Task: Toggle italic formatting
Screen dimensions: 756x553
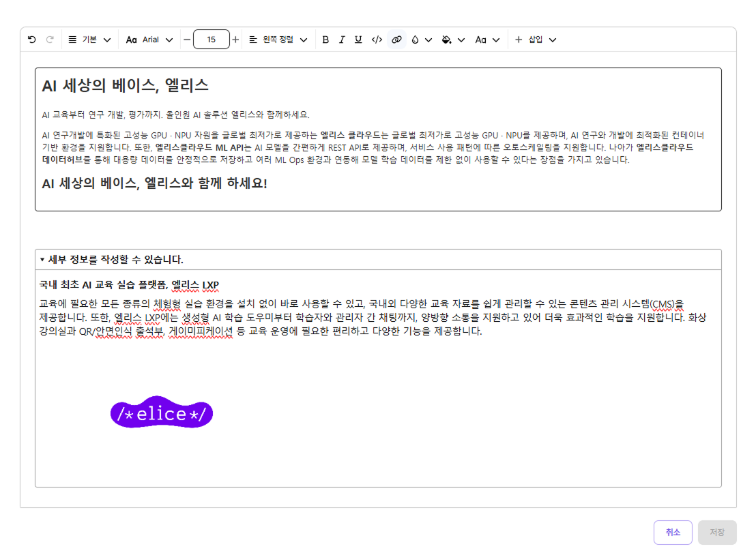Action: point(342,40)
